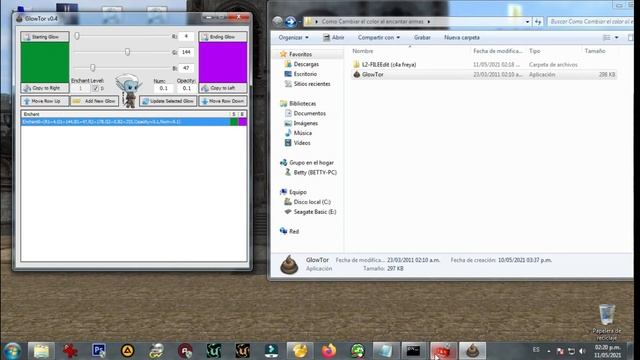Click the purple ending glow color swatch
Screen dimensions: 640x360
tap(223, 62)
